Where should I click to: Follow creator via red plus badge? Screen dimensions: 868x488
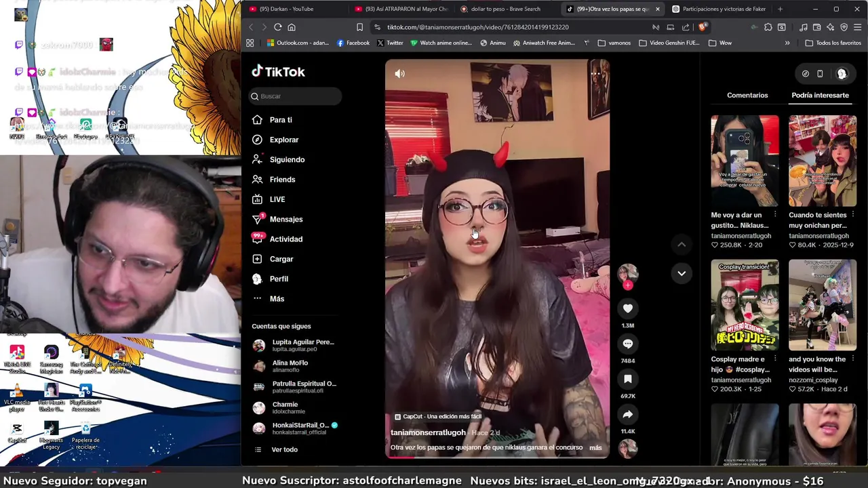pos(628,285)
